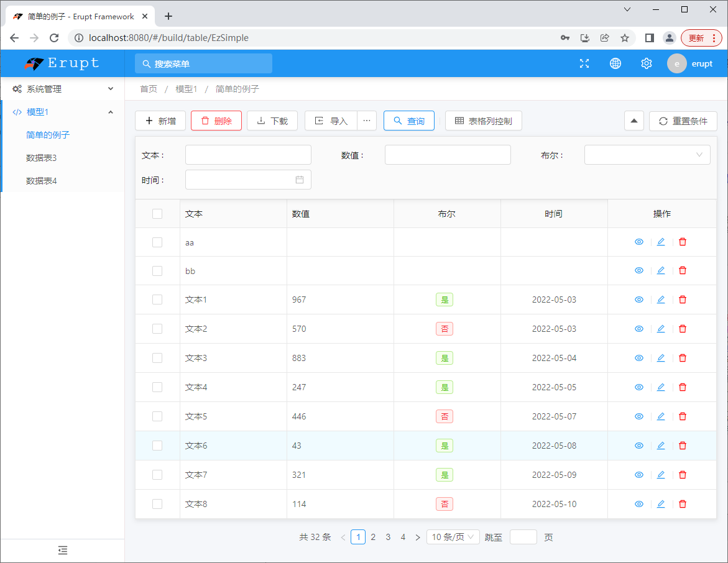The image size is (728, 563).
Task: Delete row 文本1
Action: [x=683, y=300]
